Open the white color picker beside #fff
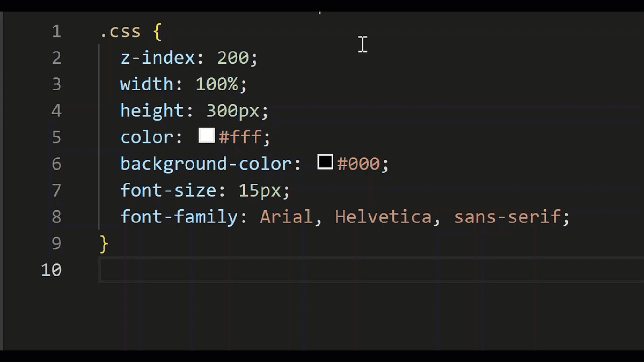Image resolution: width=644 pixels, height=362 pixels. (x=206, y=135)
